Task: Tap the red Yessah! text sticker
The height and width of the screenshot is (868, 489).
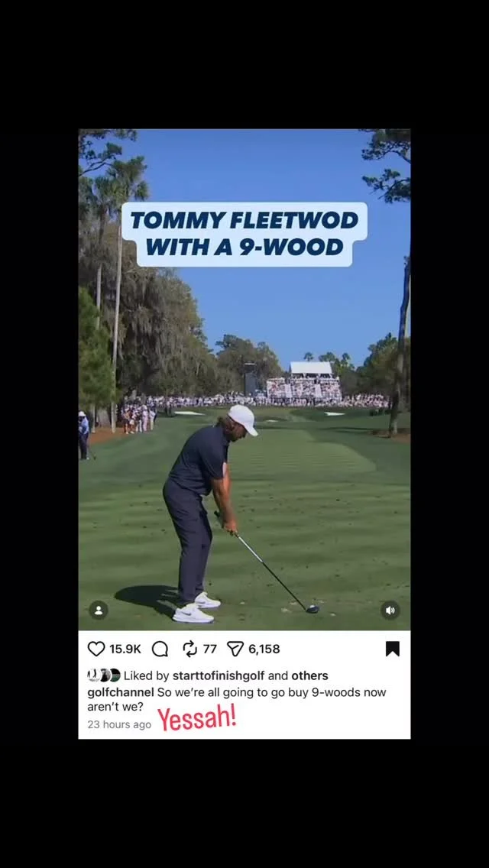Action: point(197,718)
